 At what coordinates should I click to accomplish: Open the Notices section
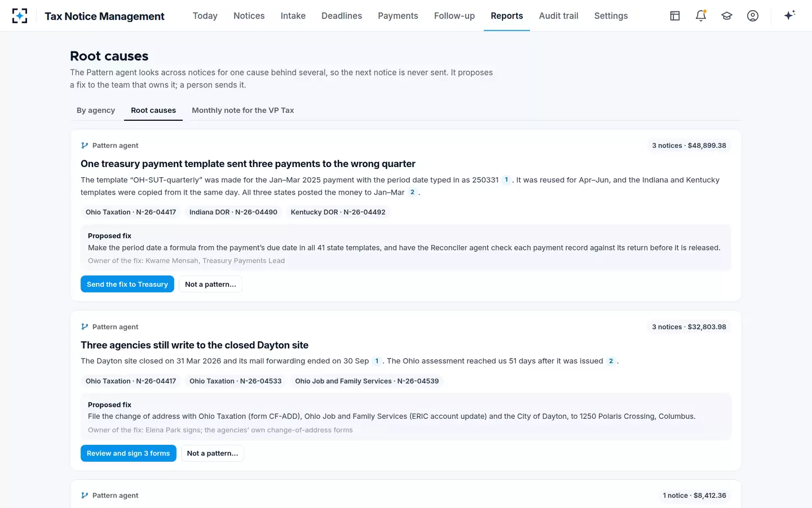pos(249,16)
